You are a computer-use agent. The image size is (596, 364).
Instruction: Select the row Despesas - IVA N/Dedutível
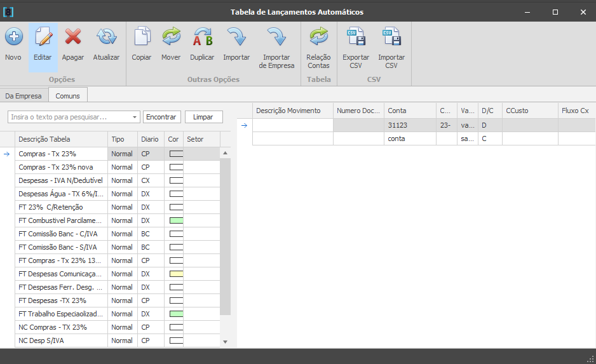coord(118,180)
